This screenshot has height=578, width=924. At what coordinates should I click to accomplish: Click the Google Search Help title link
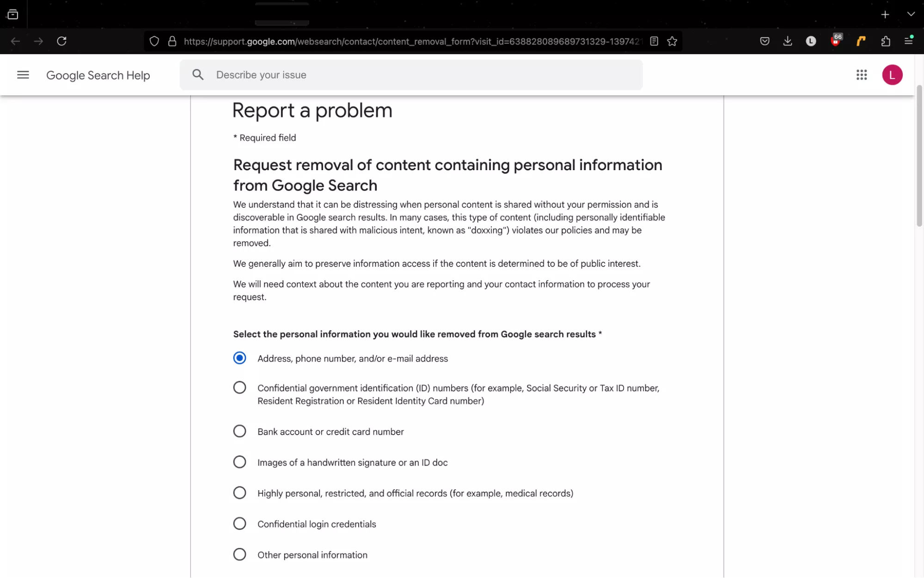[98, 75]
